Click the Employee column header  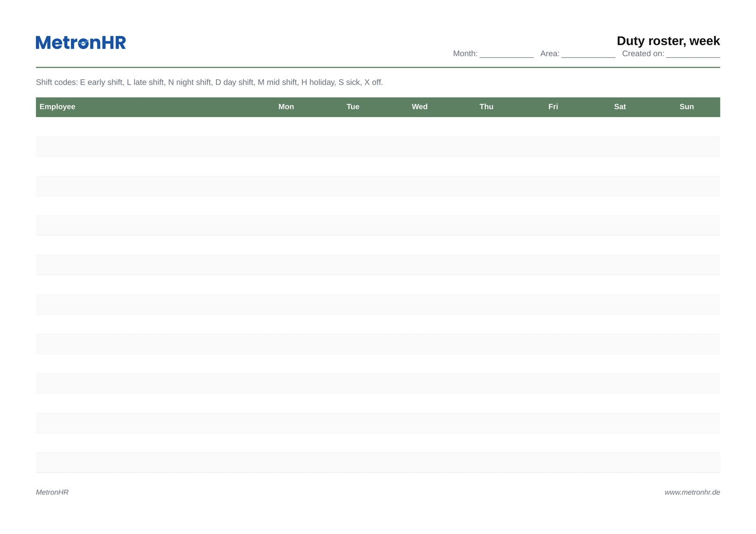(57, 107)
